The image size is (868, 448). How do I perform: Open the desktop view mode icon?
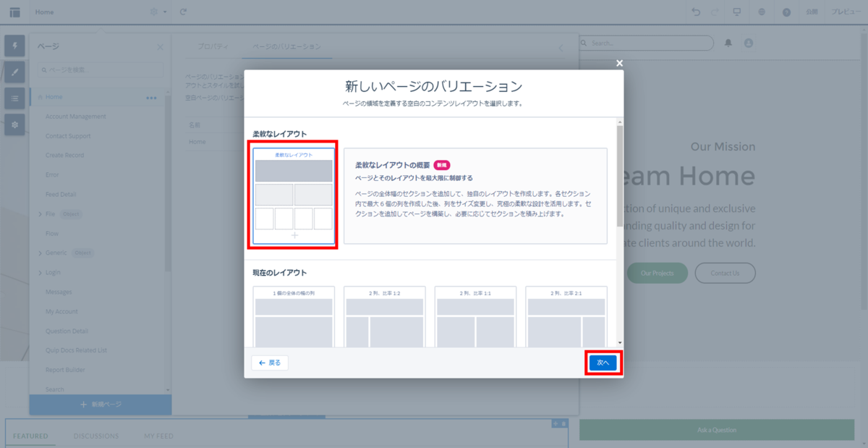(737, 12)
